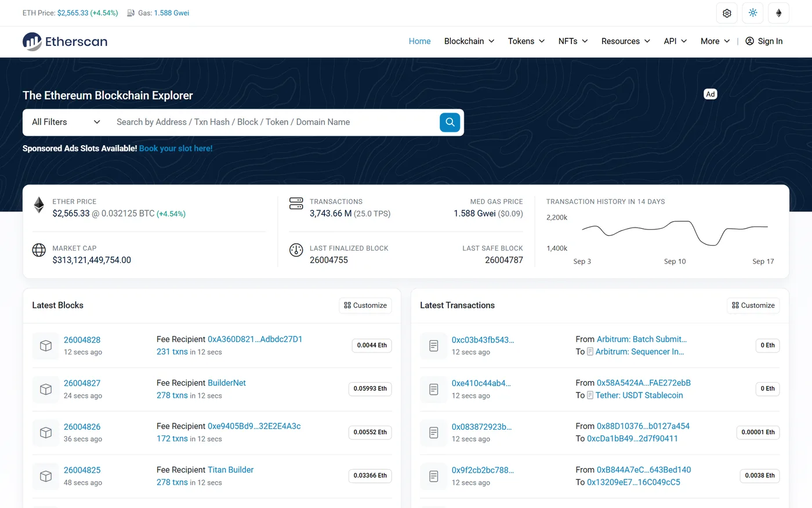Click the gas pump icon
This screenshot has width=812, height=508.
(x=131, y=13)
